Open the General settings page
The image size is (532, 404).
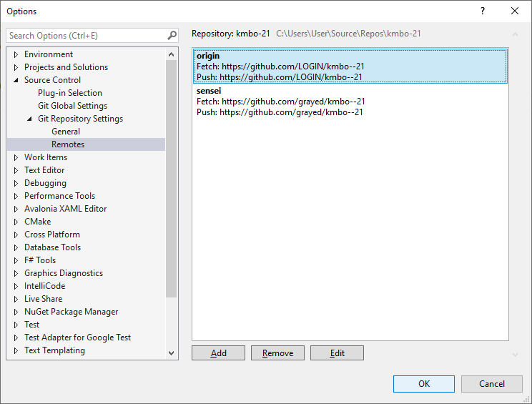click(66, 132)
